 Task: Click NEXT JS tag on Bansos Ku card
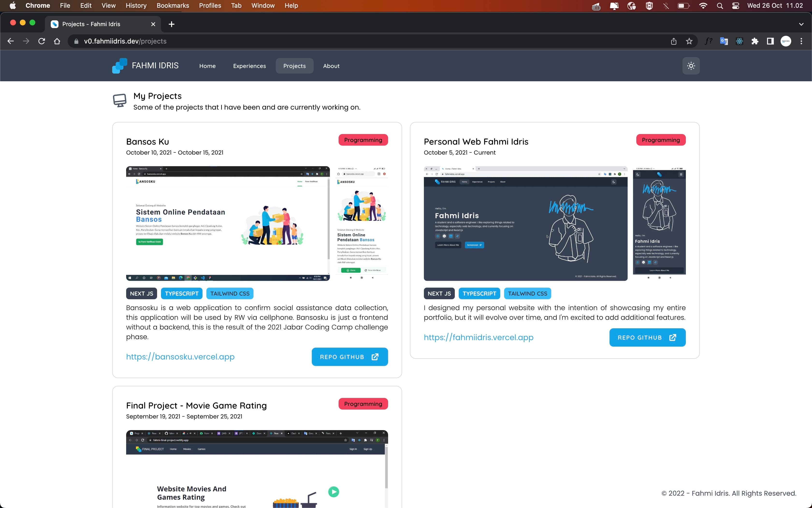tap(142, 293)
